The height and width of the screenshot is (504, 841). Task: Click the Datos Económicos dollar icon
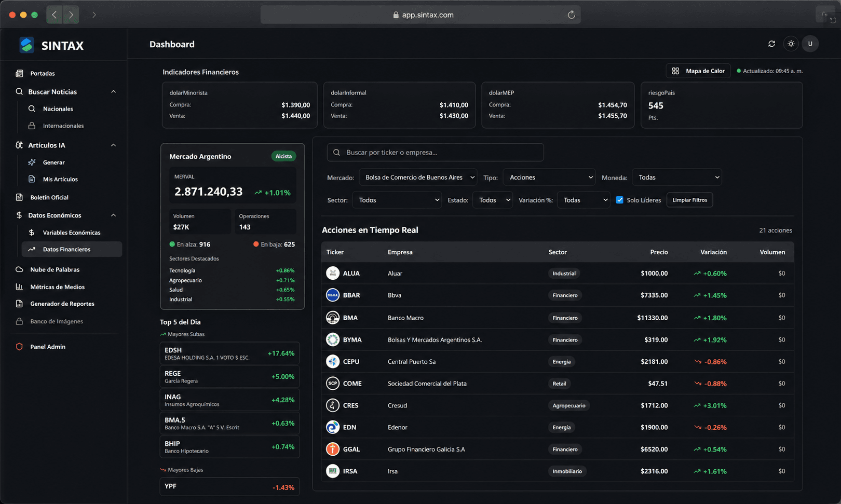19,215
